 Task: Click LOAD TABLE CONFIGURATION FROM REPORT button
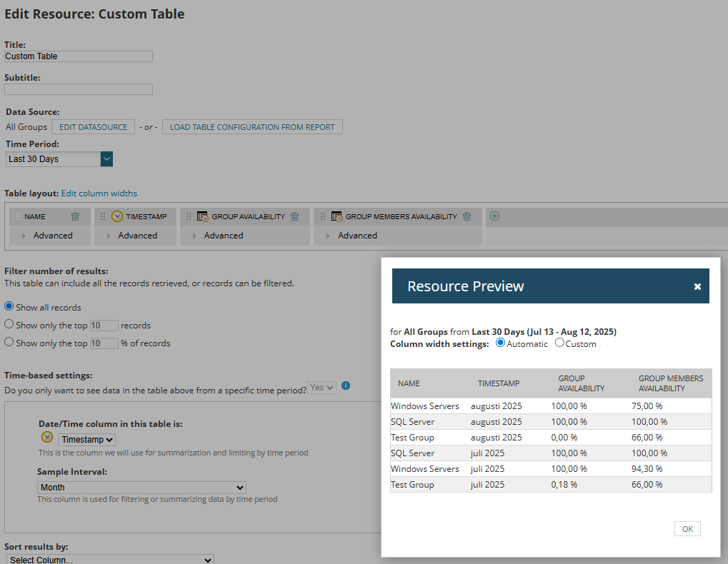pyautogui.click(x=252, y=127)
